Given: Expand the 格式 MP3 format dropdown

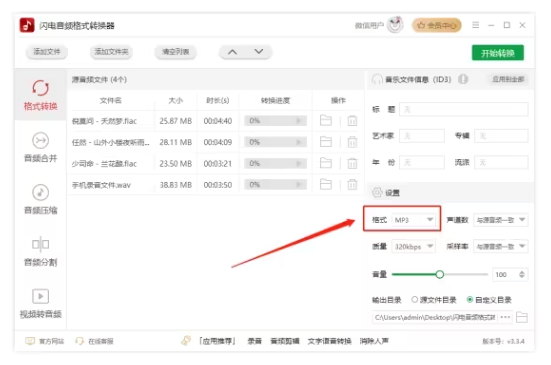Looking at the screenshot, I should pos(413,220).
